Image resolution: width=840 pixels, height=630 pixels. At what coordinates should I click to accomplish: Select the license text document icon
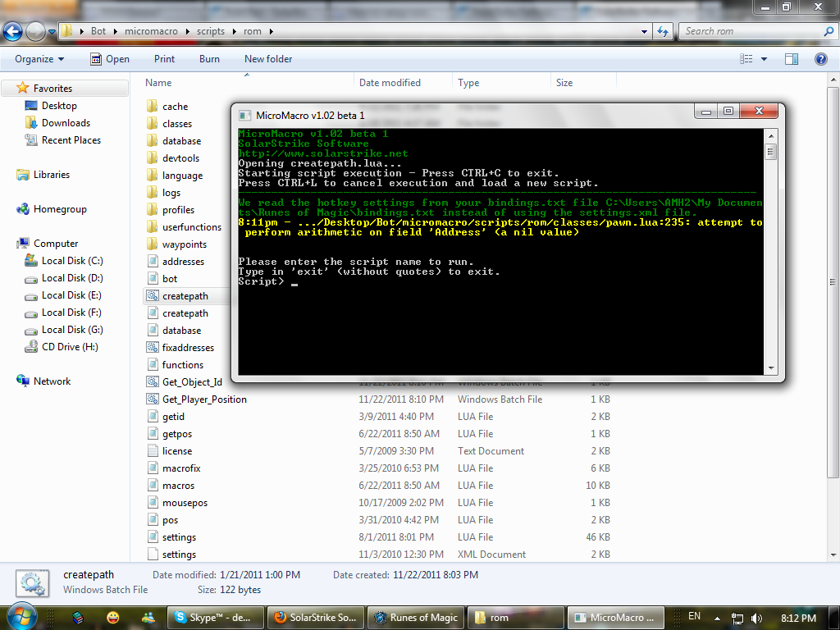pyautogui.click(x=152, y=450)
